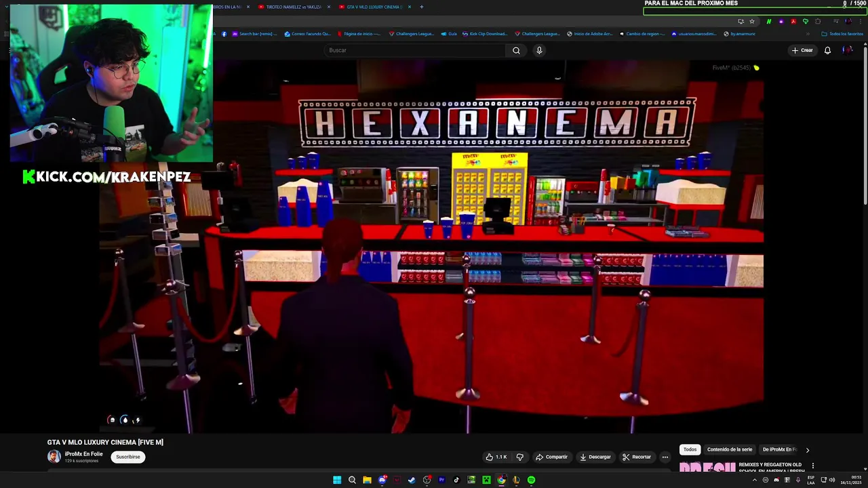This screenshot has width=868, height=488.
Task: Open the Inicio de Adobe Acrobat bookmark
Action: point(591,34)
